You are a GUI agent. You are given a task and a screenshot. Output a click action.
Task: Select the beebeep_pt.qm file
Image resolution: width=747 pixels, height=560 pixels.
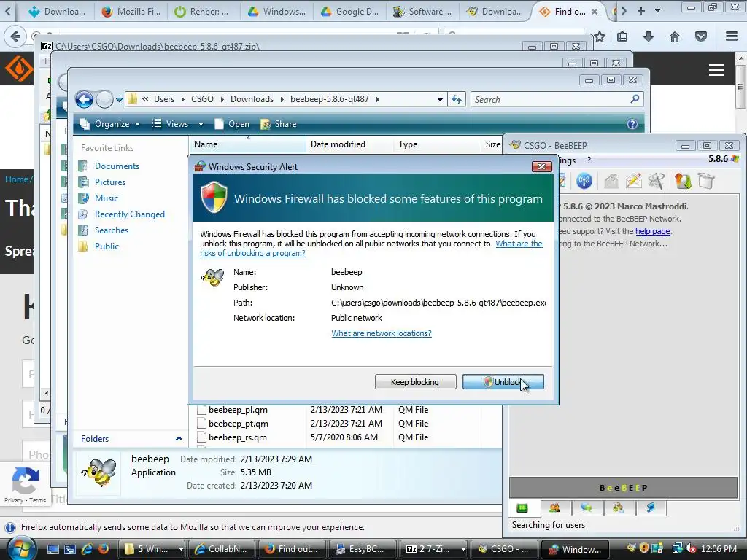pos(239,424)
